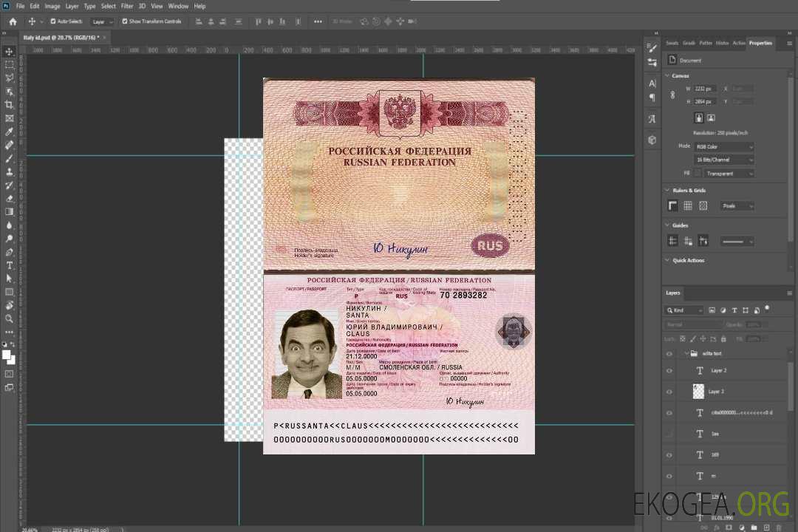The image size is (798, 532).
Task: Open the layer filter 'Kind' dropdown
Action: 684,310
